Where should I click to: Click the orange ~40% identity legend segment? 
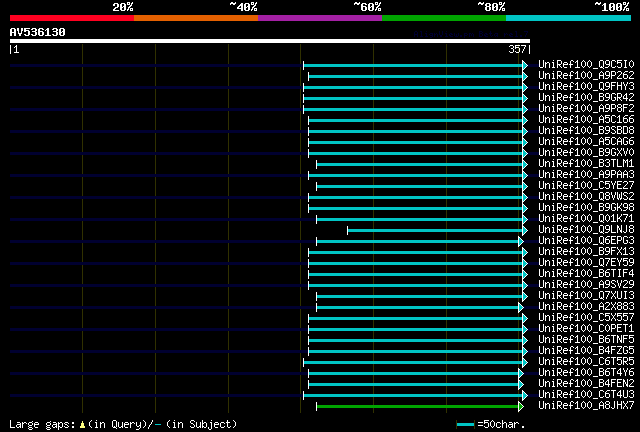196,18
